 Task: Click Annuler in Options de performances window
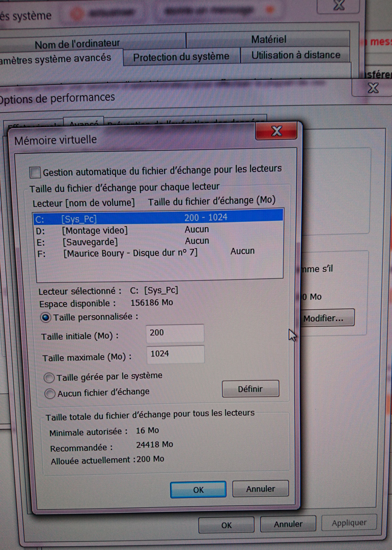[288, 524]
